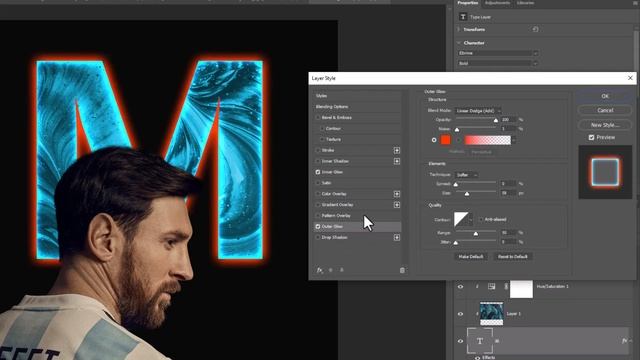Click the Cancel button
Screen dimensions: 640x360
[x=605, y=110]
